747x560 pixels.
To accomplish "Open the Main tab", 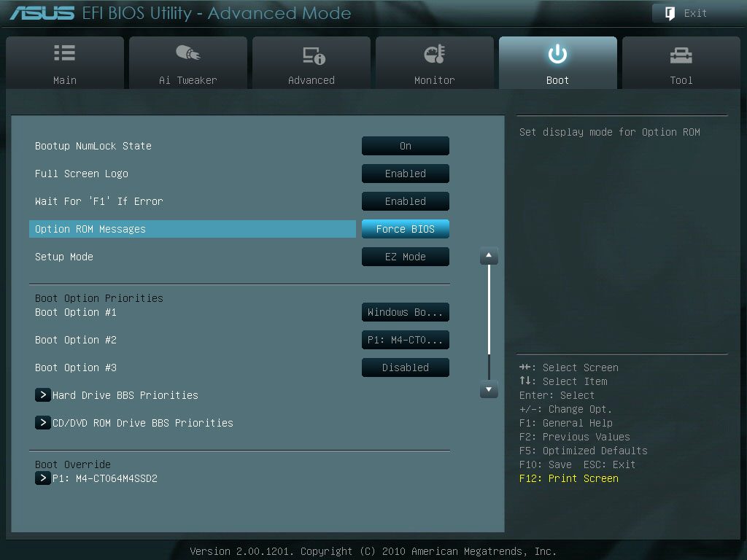I will pos(65,63).
